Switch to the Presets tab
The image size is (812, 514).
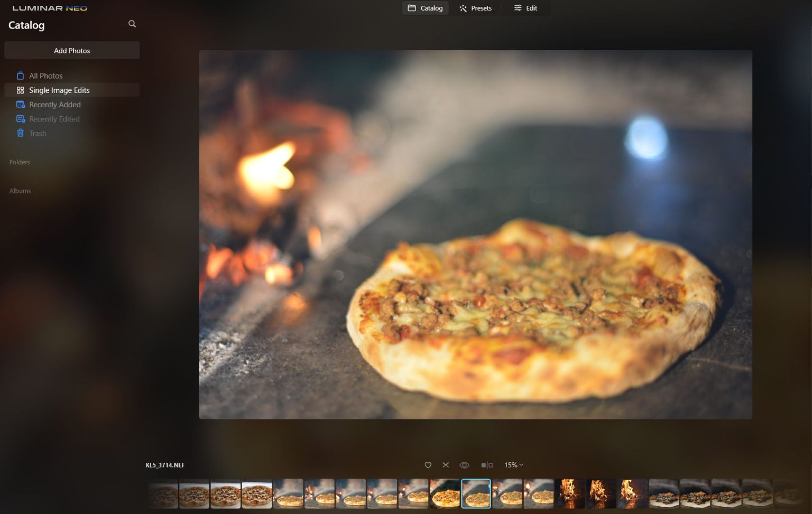point(474,8)
